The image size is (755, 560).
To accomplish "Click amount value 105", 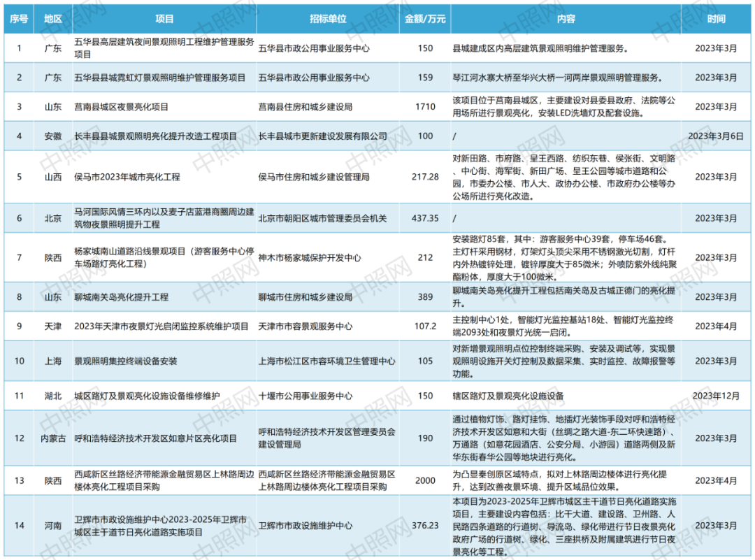I will [425, 361].
